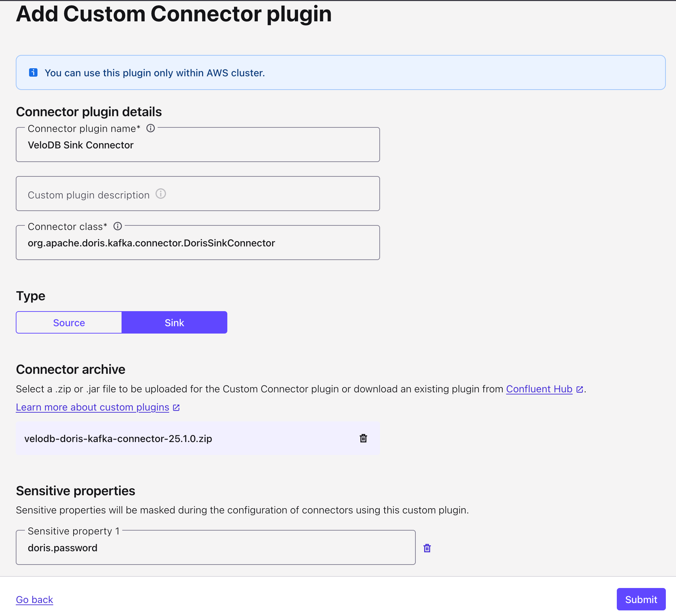
Task: Click the info icon in the description field
Action: tap(161, 194)
